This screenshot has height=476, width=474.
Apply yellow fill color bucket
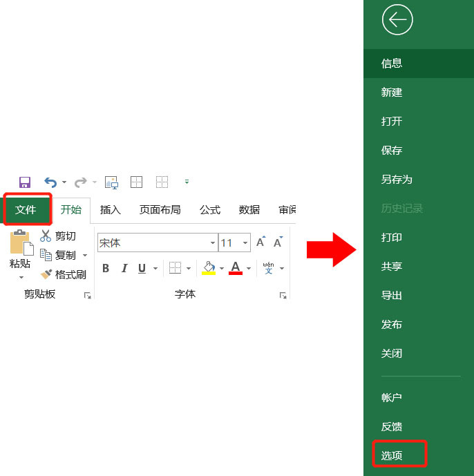(x=209, y=268)
